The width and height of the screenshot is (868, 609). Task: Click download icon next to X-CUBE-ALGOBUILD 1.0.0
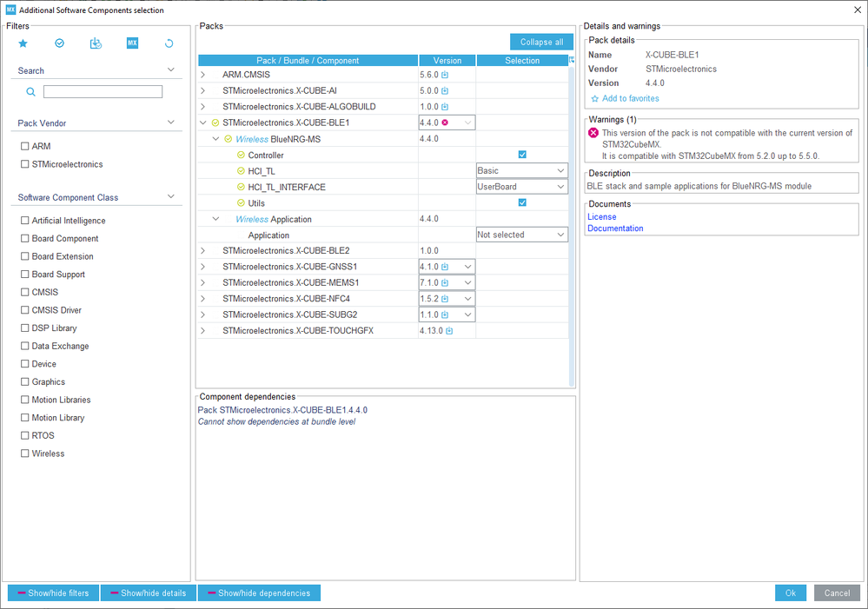[445, 107]
